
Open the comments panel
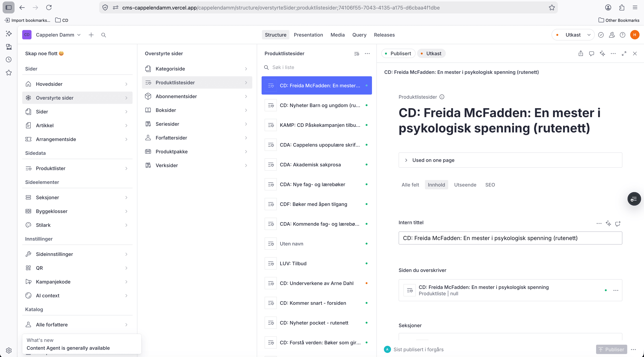coord(591,54)
